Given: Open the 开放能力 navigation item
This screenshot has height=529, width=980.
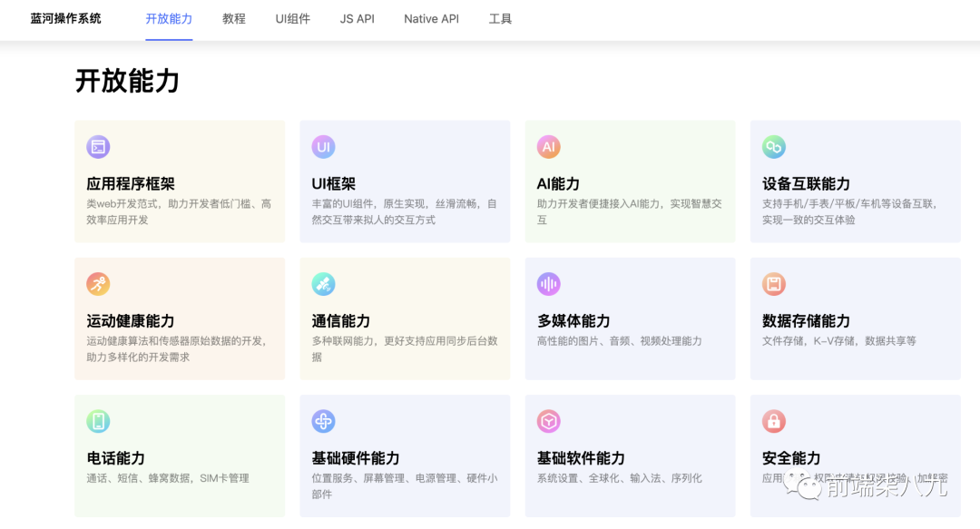Looking at the screenshot, I should [169, 18].
